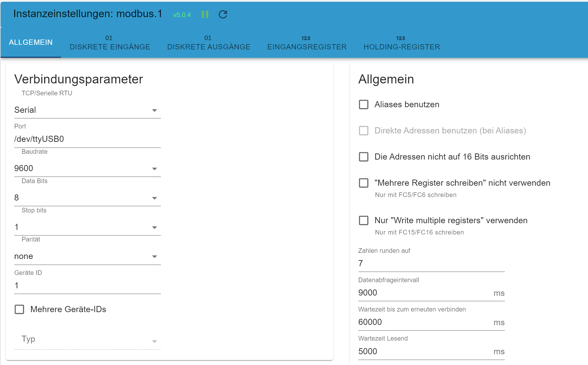Click the restart instance icon
This screenshot has width=588, height=365.
click(223, 15)
